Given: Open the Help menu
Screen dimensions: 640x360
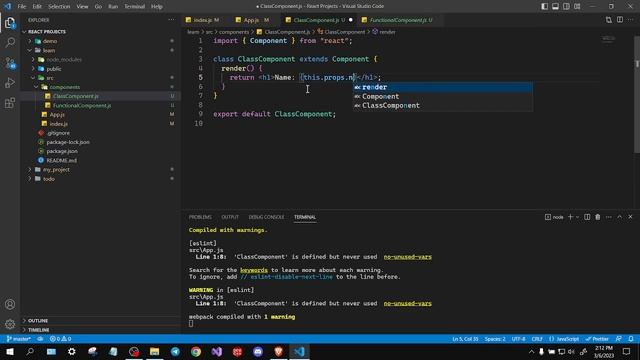Looking at the screenshot, I should 157,7.
